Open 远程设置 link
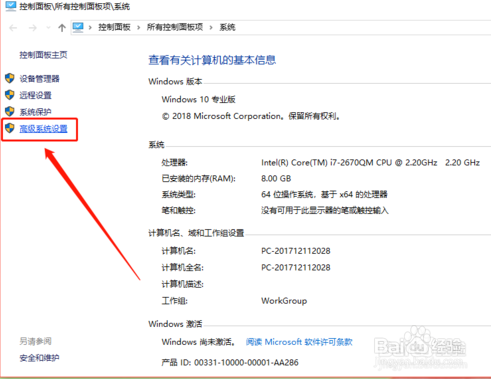The width and height of the screenshot is (491, 379). coord(35,95)
